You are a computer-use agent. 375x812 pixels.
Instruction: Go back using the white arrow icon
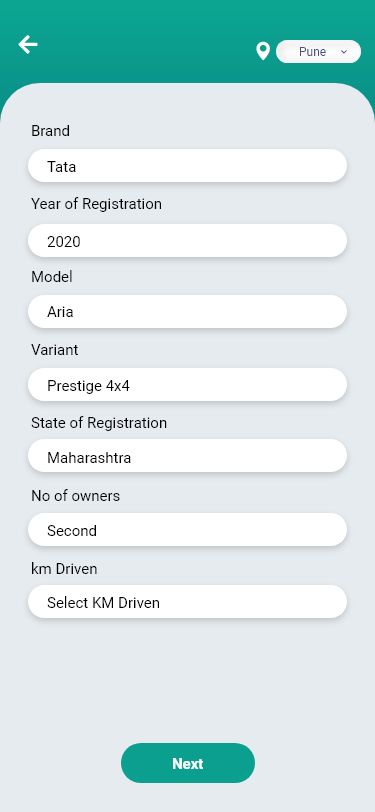[28, 45]
